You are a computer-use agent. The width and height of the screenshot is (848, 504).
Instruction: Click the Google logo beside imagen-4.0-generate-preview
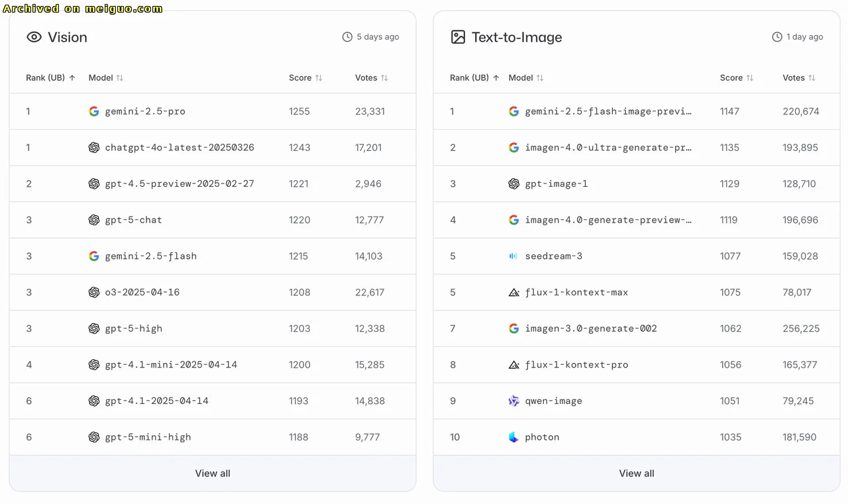tap(514, 220)
